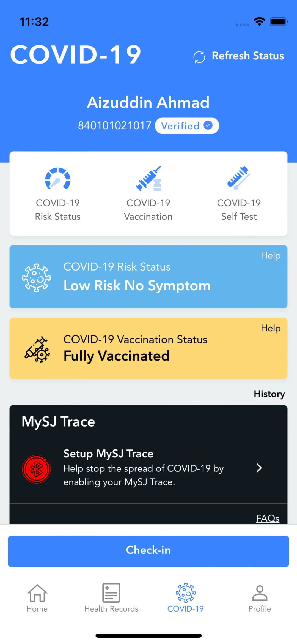The height and width of the screenshot is (644, 297).
Task: Tap the Low Risk No Symptom status text
Action: (137, 286)
